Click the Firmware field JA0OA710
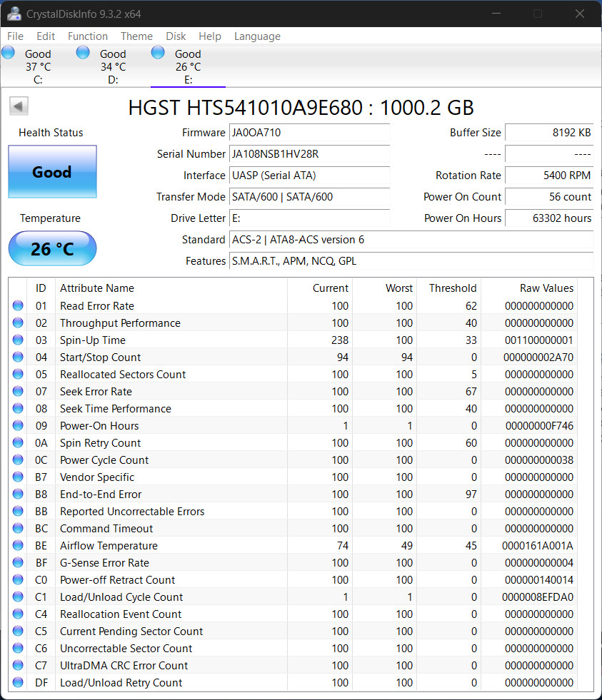The height and width of the screenshot is (700, 602). click(309, 133)
